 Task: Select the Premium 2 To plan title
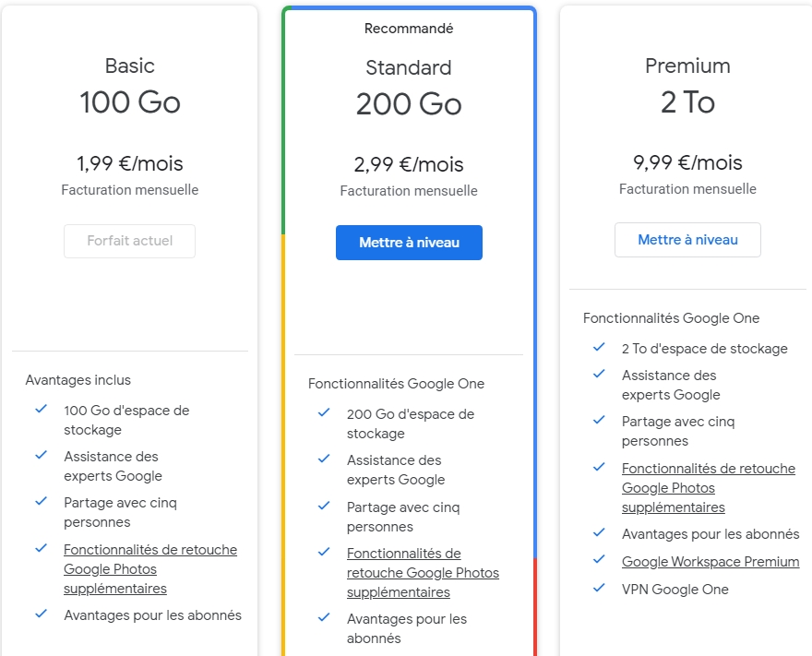pos(687,101)
